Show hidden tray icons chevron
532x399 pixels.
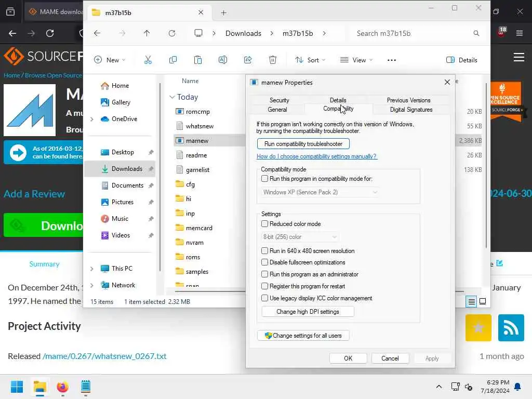[438, 387]
